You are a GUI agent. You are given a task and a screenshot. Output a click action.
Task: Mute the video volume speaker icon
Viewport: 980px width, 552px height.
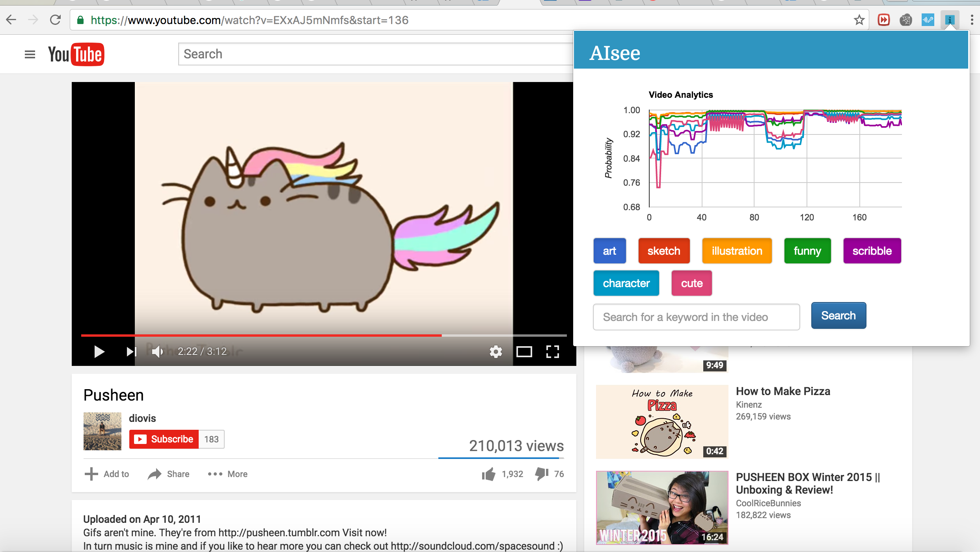click(157, 351)
